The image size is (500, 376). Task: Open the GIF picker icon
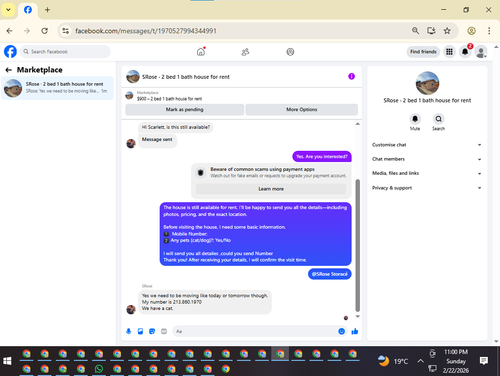click(164, 331)
